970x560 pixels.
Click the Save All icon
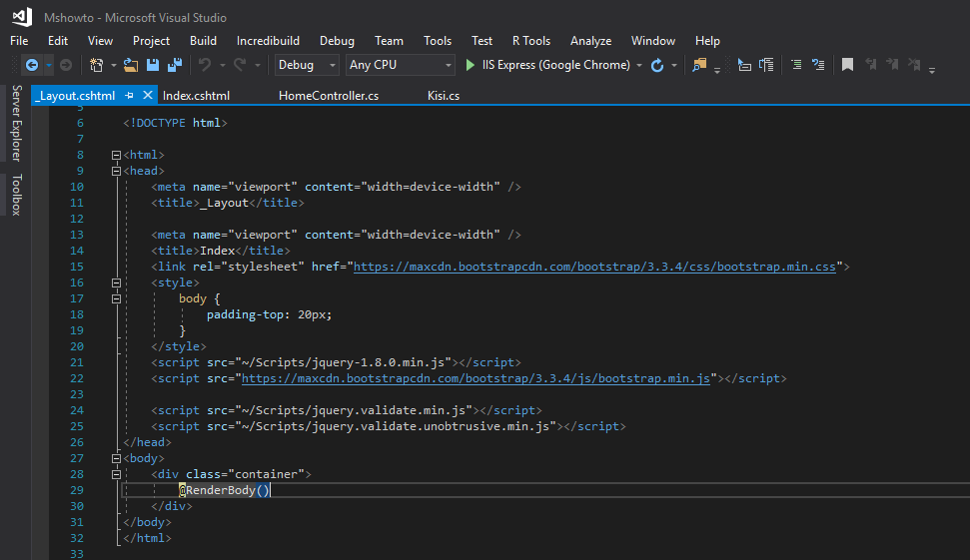coord(175,65)
